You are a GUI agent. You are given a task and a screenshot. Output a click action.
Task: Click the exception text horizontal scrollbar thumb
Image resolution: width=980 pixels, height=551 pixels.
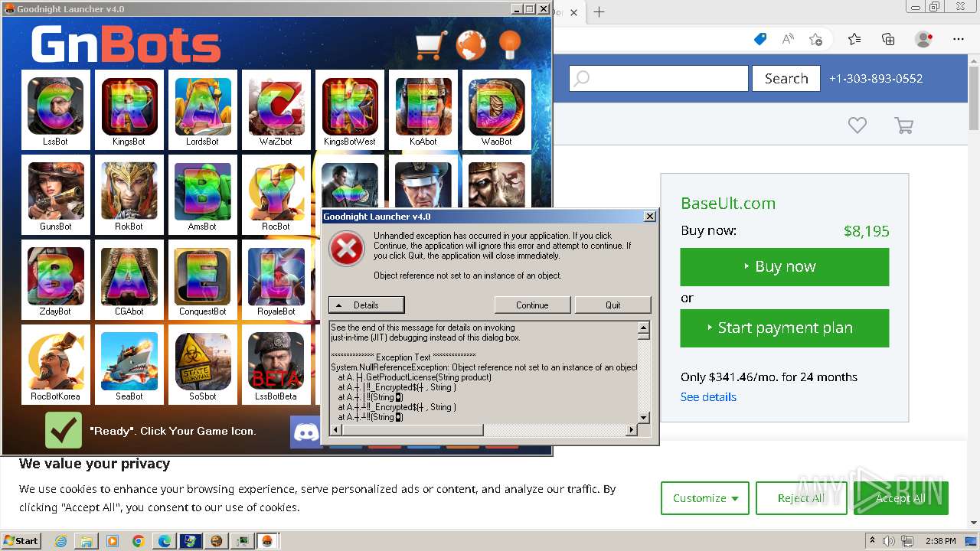(x=413, y=430)
